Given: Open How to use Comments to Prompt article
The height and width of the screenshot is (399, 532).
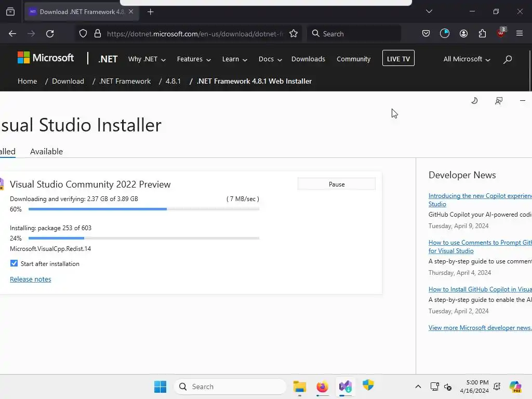Looking at the screenshot, I should click(x=480, y=247).
